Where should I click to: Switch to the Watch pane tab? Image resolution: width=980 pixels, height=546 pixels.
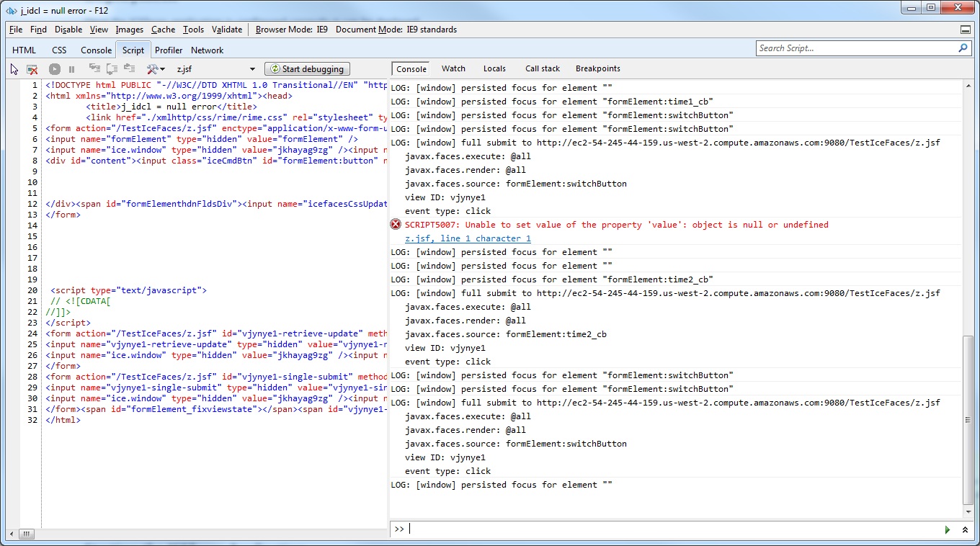pos(453,69)
